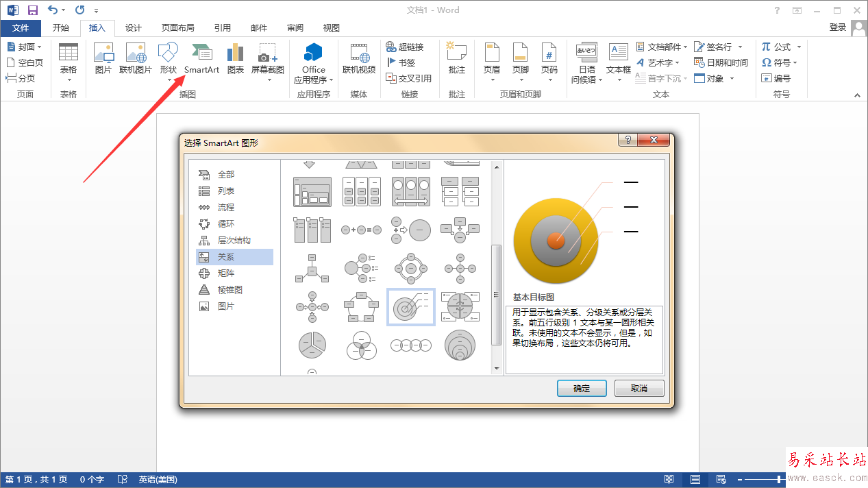Switch to web layout view in the status bar
The image size is (868, 488).
click(x=721, y=480)
